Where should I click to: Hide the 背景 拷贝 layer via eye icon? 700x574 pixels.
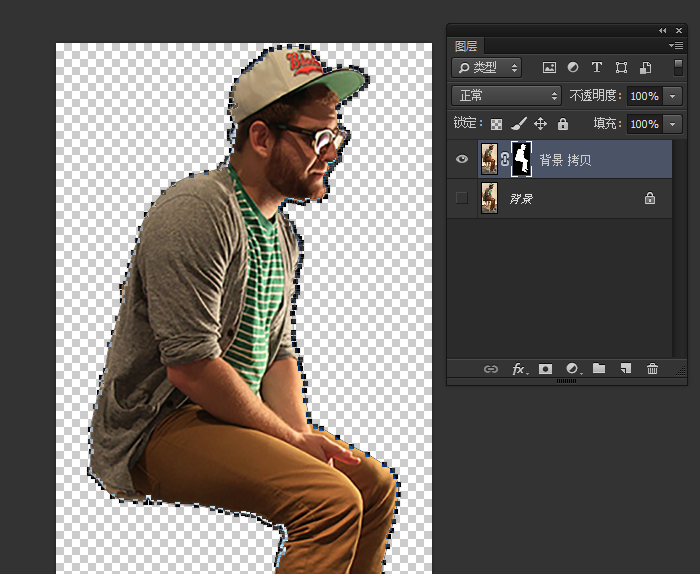(462, 159)
